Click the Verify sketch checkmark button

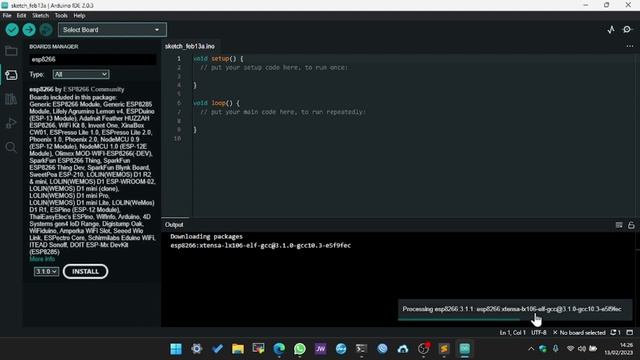click(x=12, y=29)
